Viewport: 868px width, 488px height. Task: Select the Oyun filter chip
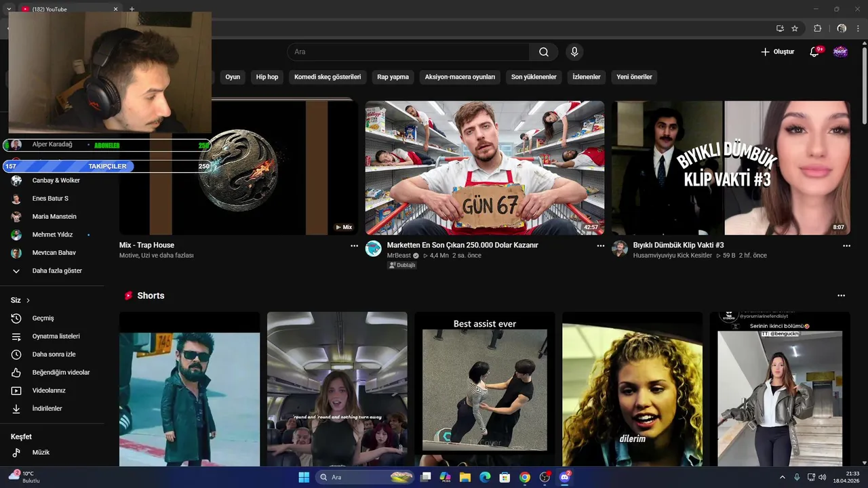tap(233, 77)
